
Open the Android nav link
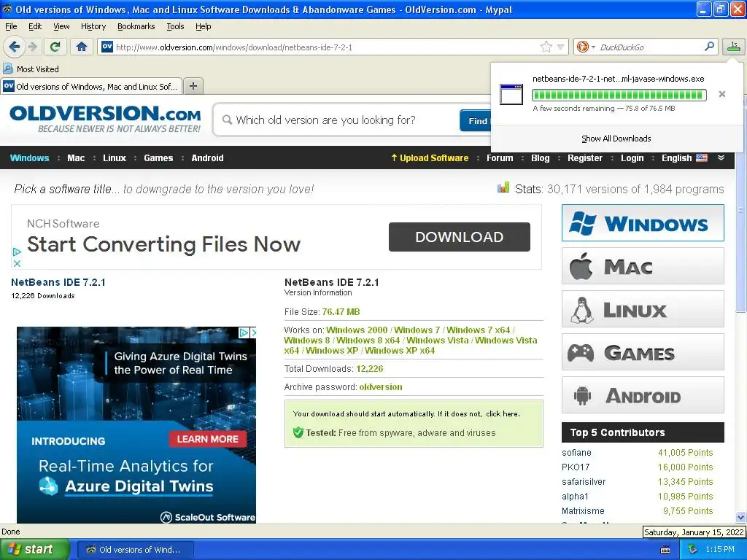[x=207, y=158]
